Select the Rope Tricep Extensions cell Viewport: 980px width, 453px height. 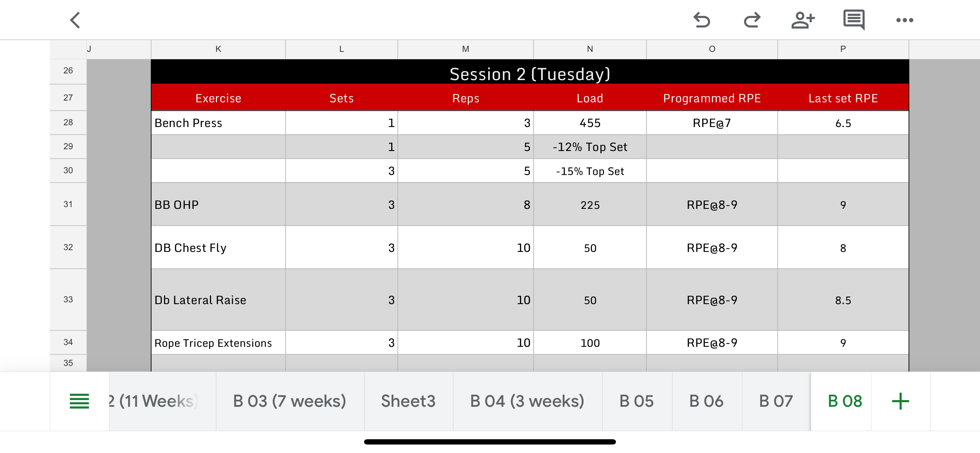218,343
